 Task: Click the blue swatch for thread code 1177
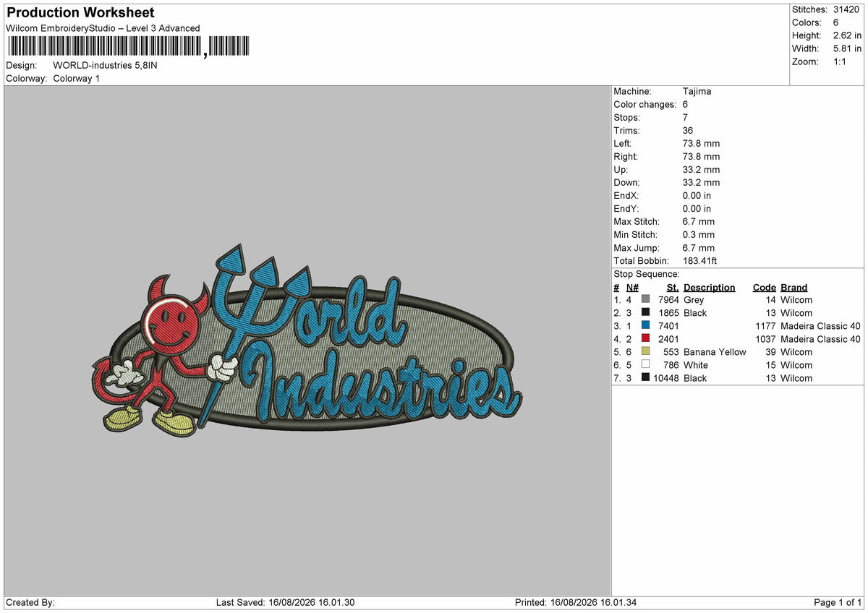(x=645, y=325)
